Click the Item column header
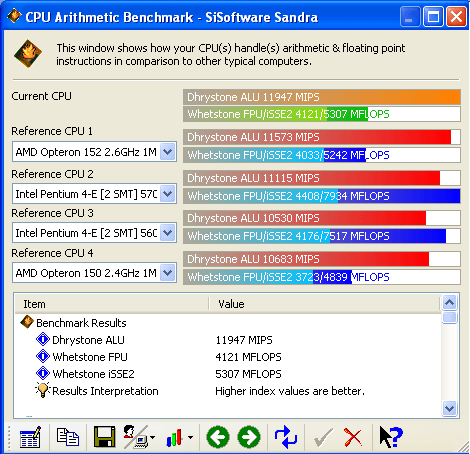The width and height of the screenshot is (470, 454). [112, 304]
